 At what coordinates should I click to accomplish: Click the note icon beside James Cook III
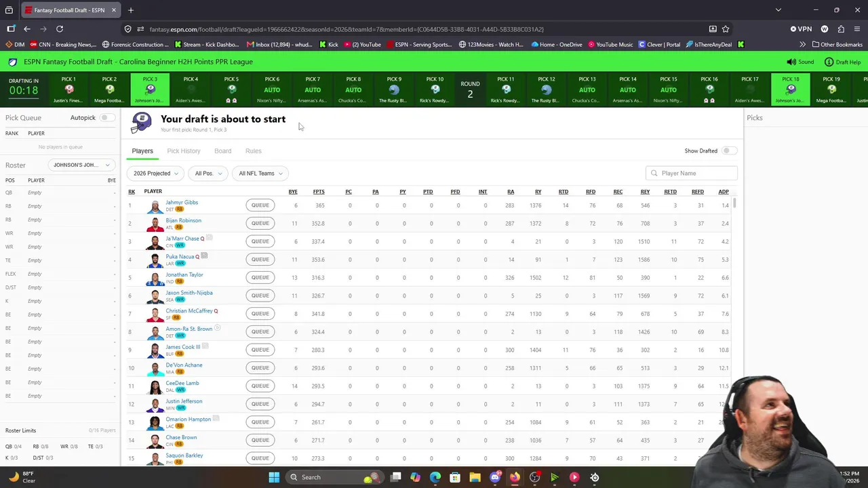tap(205, 346)
